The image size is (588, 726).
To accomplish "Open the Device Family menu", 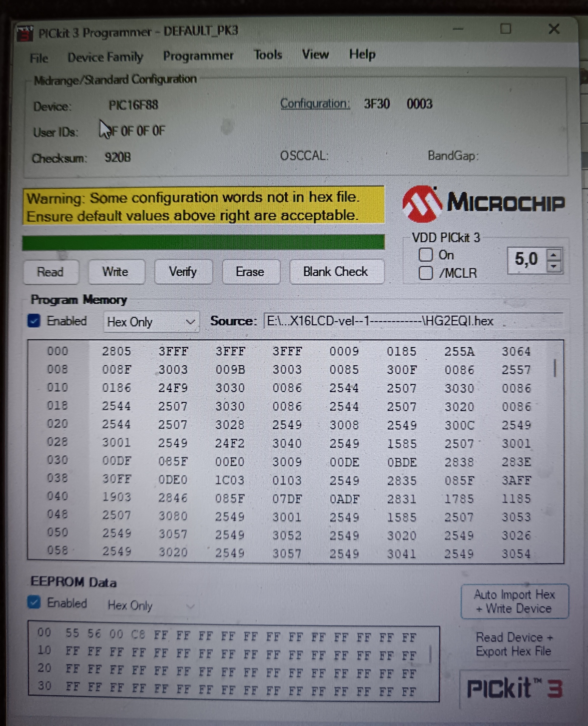I will point(105,57).
